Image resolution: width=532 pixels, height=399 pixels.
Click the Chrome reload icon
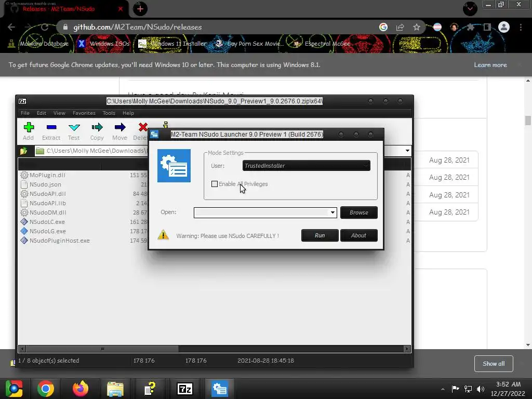pyautogui.click(x=45, y=27)
